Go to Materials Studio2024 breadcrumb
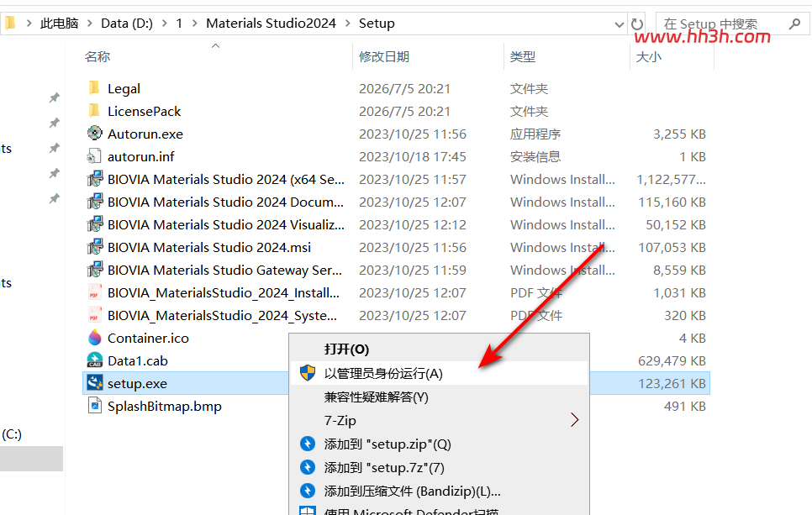The width and height of the screenshot is (812, 515). tap(271, 24)
